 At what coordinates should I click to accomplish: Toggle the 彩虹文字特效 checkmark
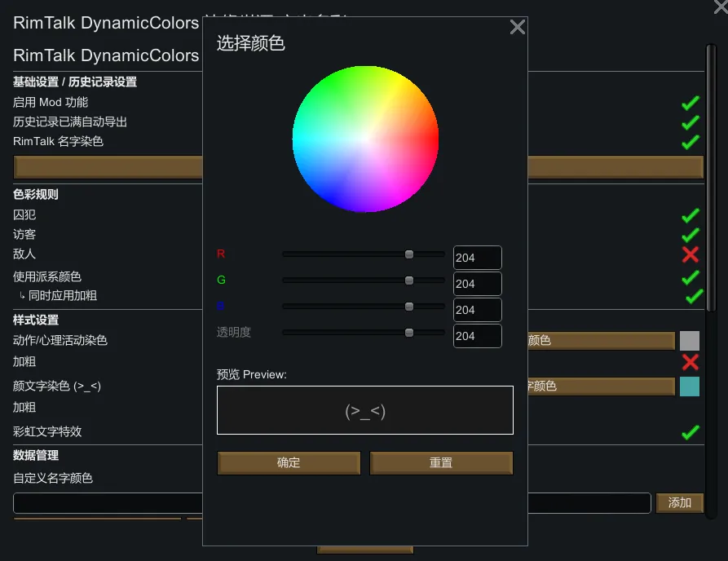coord(690,432)
